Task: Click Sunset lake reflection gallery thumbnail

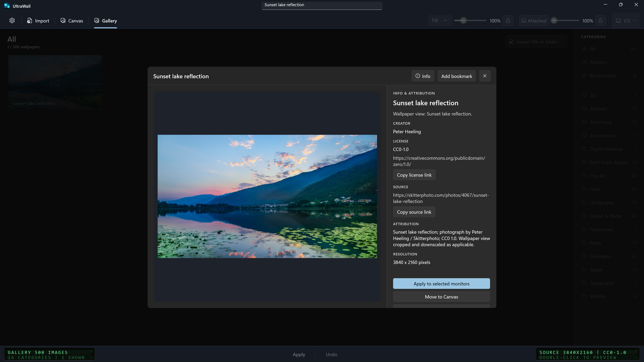Action: click(55, 82)
